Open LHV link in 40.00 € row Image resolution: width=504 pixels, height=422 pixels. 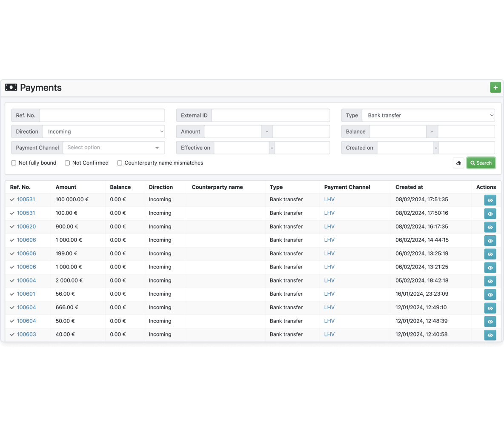click(x=329, y=334)
